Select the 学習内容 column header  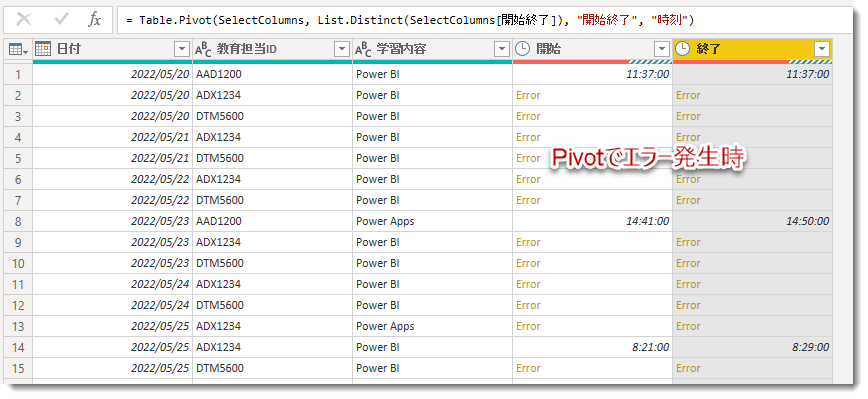point(432,49)
